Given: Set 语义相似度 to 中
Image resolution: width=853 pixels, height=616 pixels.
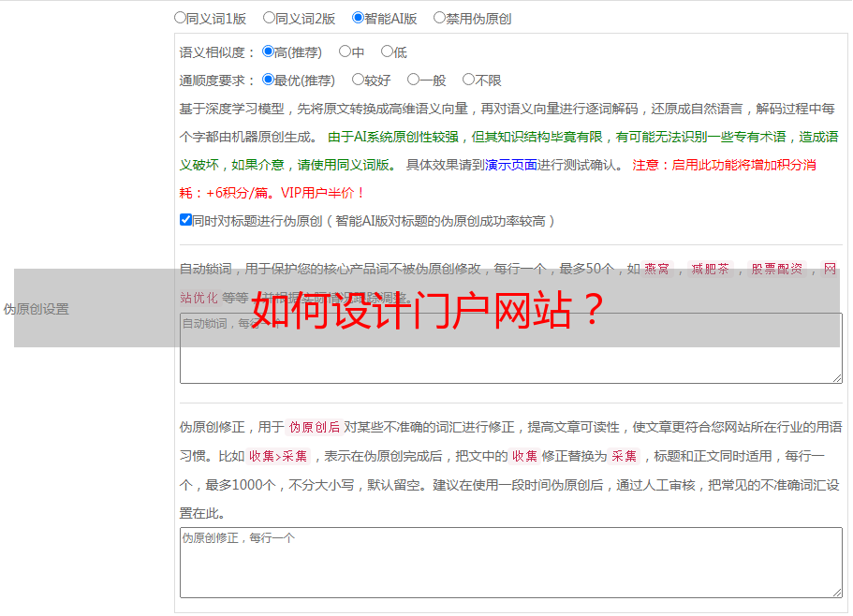Looking at the screenshot, I should 345,51.
